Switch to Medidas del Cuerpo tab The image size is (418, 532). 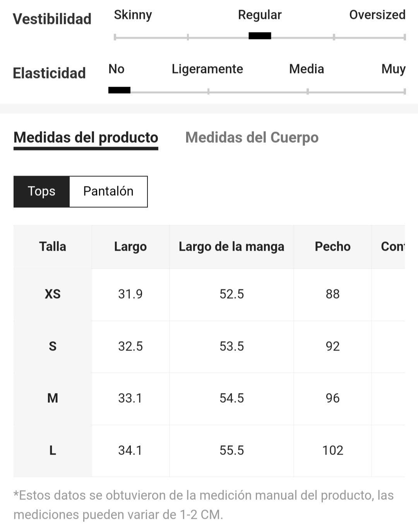pos(252,137)
